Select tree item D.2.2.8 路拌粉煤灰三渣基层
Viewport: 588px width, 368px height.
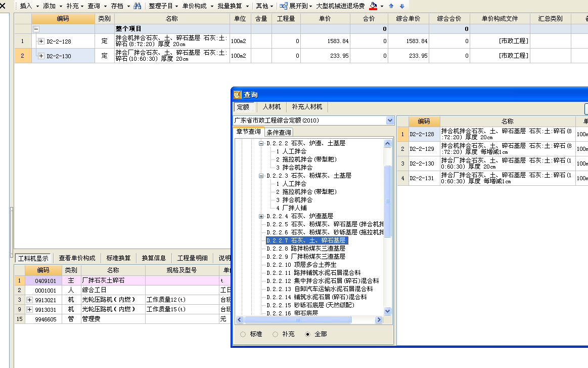point(305,249)
